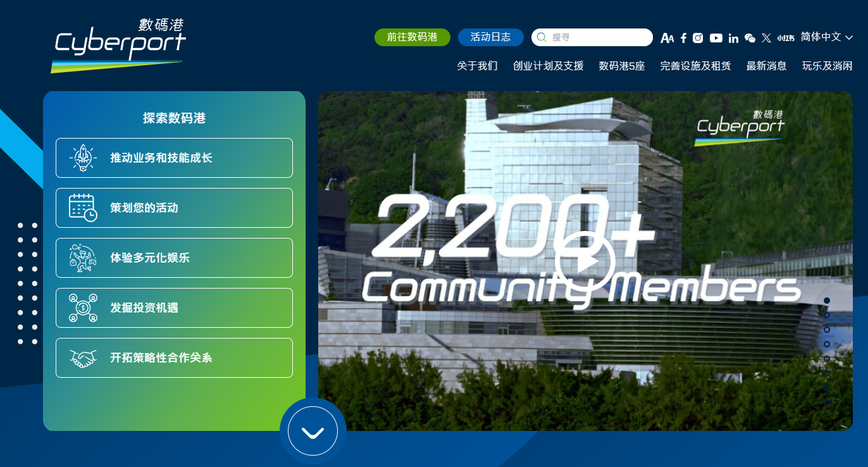This screenshot has height=467, width=868.
Task: Click the 搜寻 search input field
Action: pyautogui.click(x=598, y=37)
